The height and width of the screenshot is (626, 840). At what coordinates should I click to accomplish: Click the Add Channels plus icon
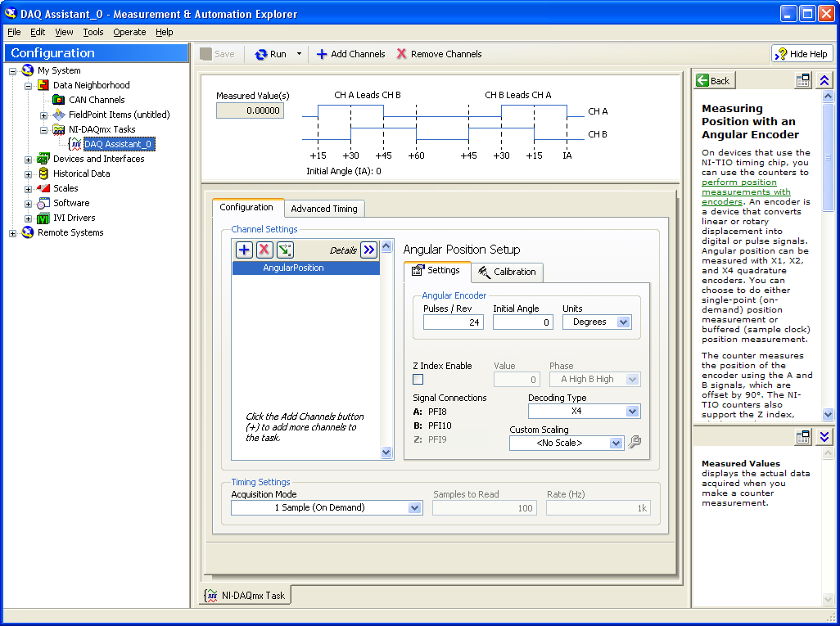[x=322, y=54]
